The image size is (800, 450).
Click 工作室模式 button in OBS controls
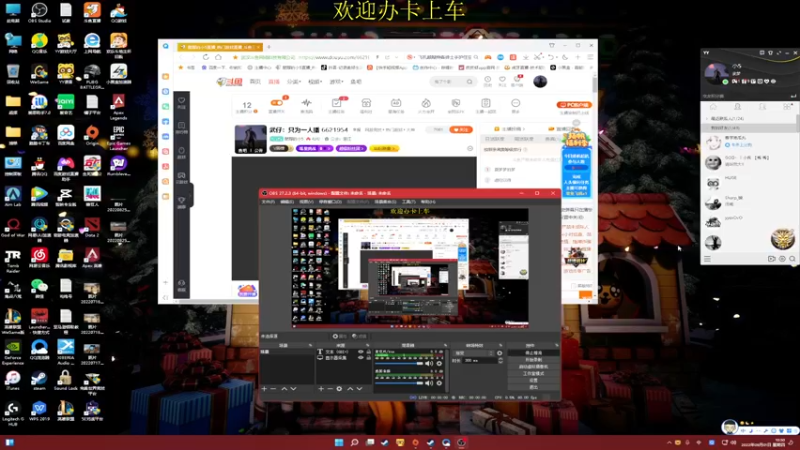(533, 373)
